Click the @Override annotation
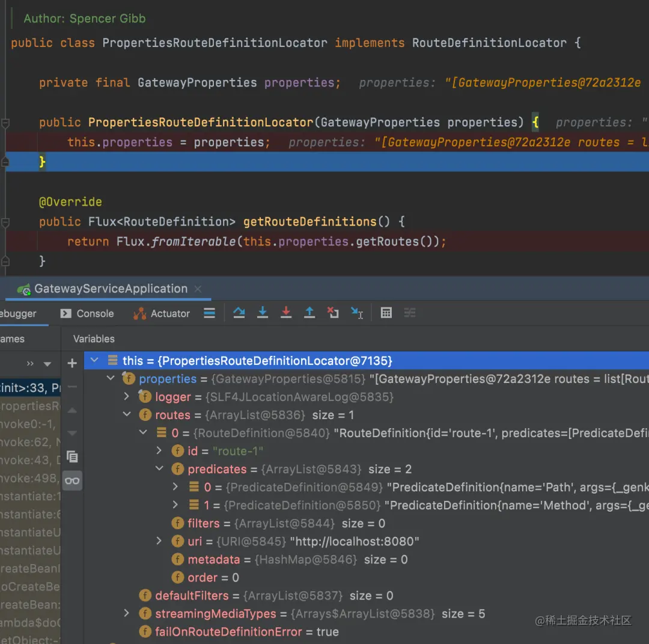 (70, 201)
